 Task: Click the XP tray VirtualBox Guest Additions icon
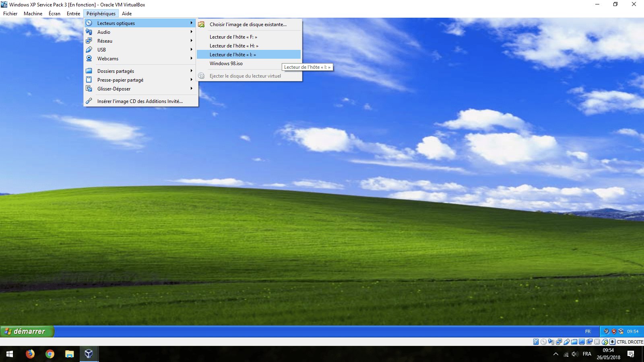(621, 331)
